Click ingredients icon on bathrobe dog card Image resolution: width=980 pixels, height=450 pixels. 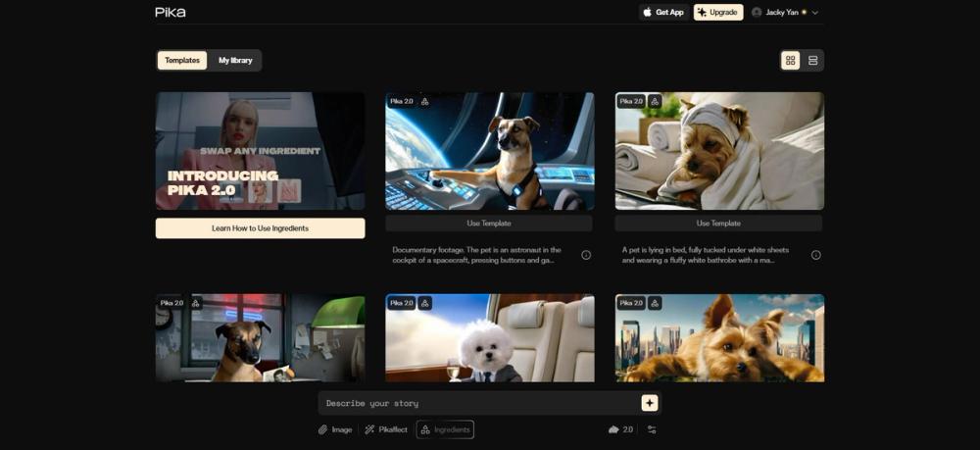point(655,101)
